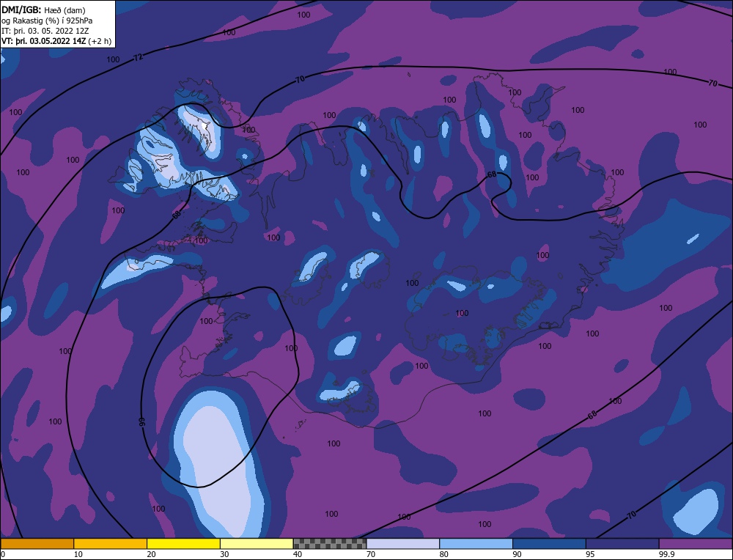Click the legend tick label "80"

coord(444,554)
